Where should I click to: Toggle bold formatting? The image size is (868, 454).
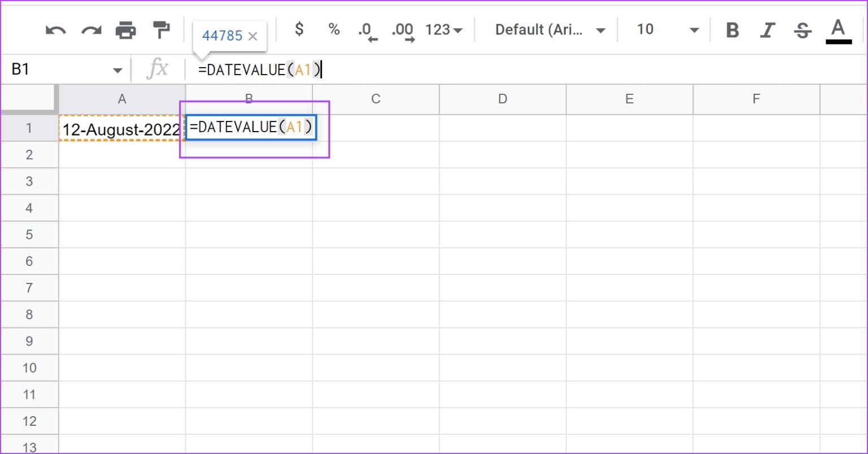click(732, 31)
